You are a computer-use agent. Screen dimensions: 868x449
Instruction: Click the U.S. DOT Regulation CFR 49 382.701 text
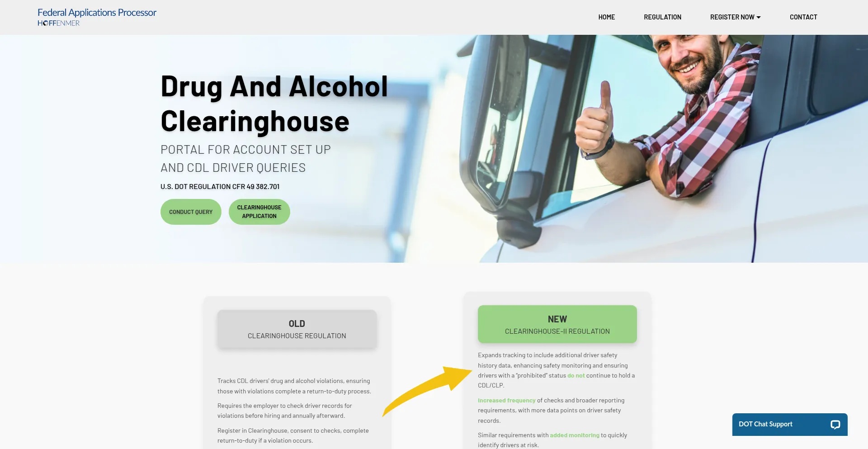coord(220,187)
